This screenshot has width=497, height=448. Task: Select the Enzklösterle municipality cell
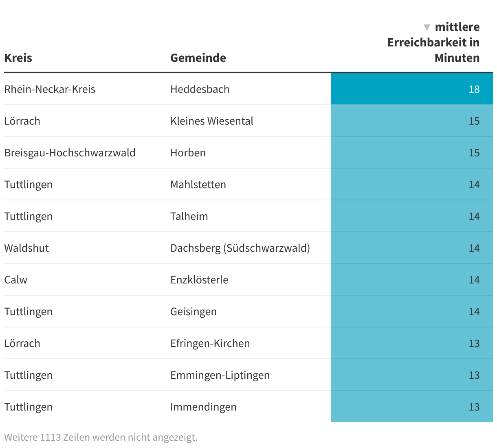pyautogui.click(x=199, y=280)
